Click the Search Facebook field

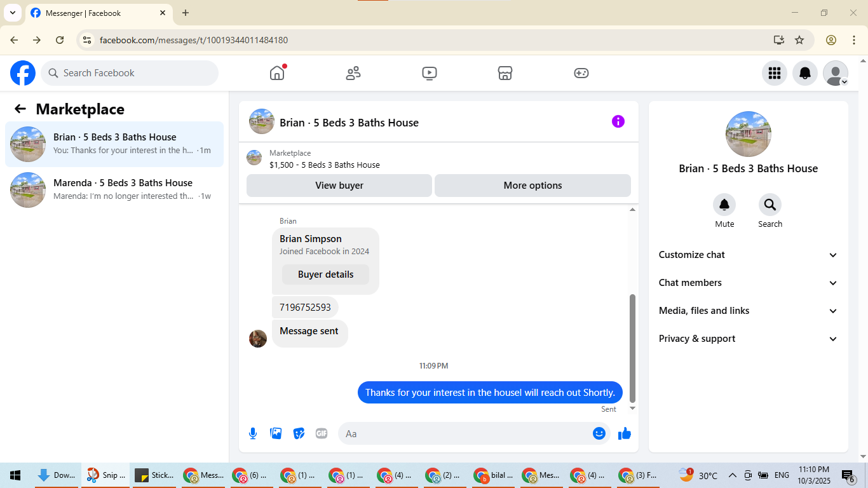click(130, 73)
